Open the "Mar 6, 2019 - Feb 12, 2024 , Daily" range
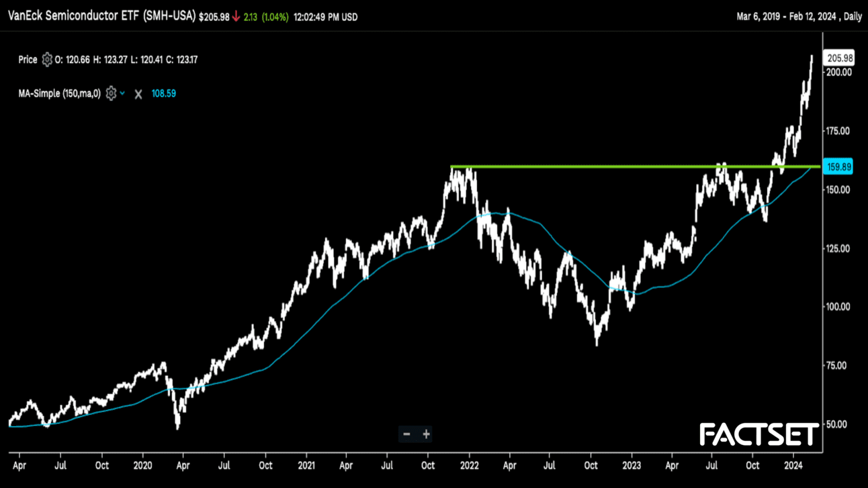The width and height of the screenshot is (868, 488). click(799, 17)
